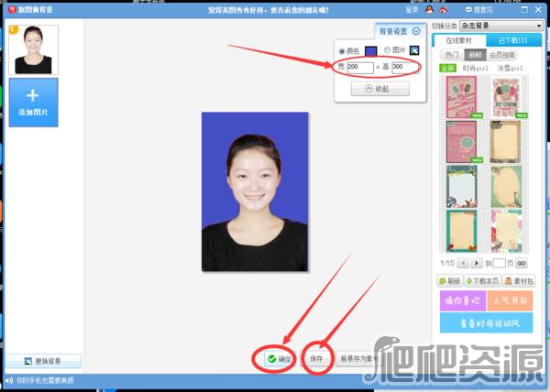Open the blue background color swatch
This screenshot has width=550, height=392.
pos(370,51)
